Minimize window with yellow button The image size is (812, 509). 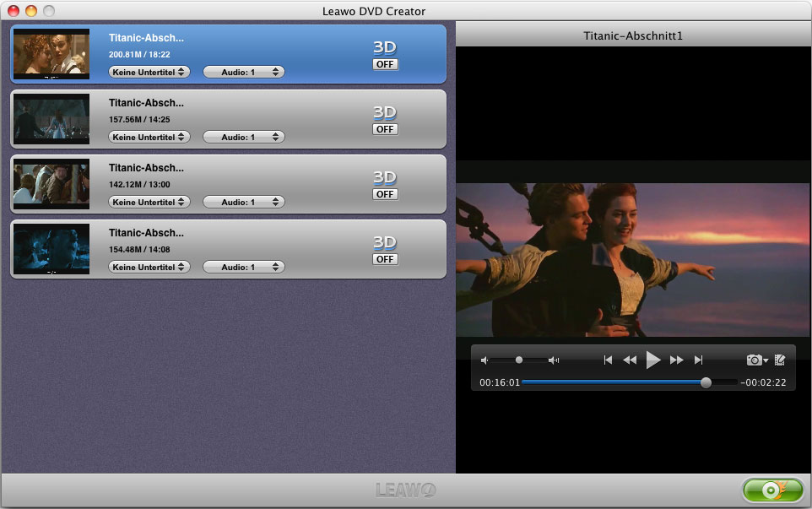[31, 11]
